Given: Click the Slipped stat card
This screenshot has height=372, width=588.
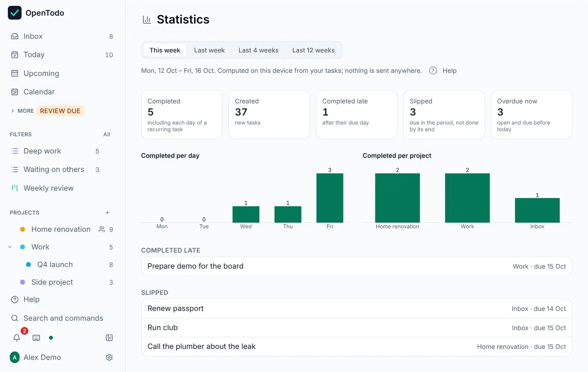Looking at the screenshot, I should [x=444, y=115].
